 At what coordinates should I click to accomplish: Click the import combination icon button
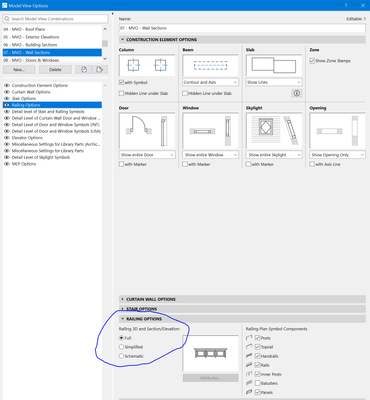click(x=84, y=69)
